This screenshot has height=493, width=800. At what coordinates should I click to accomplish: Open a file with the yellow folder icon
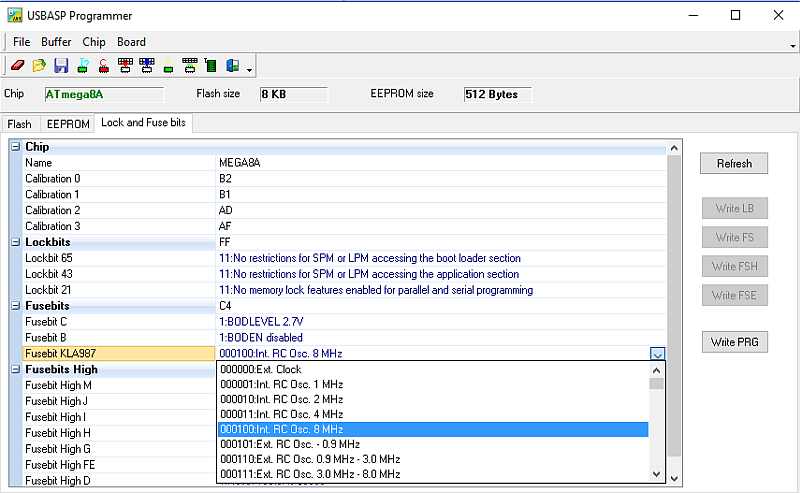pyautogui.click(x=39, y=65)
